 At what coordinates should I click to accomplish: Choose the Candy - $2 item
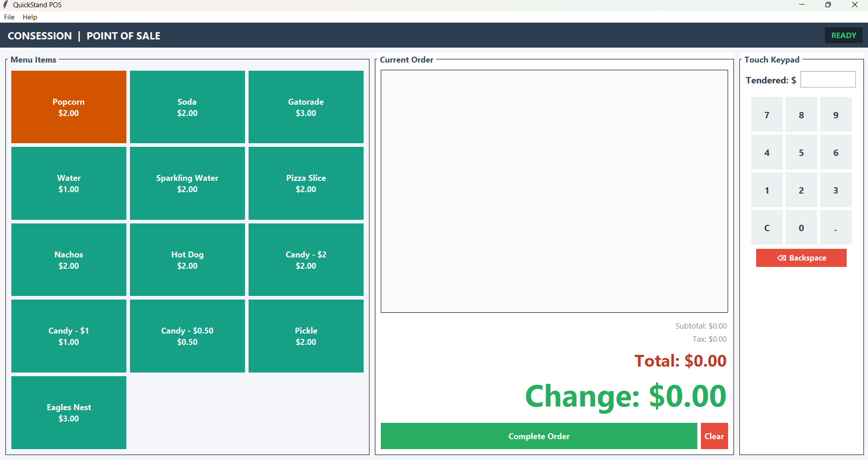306,260
